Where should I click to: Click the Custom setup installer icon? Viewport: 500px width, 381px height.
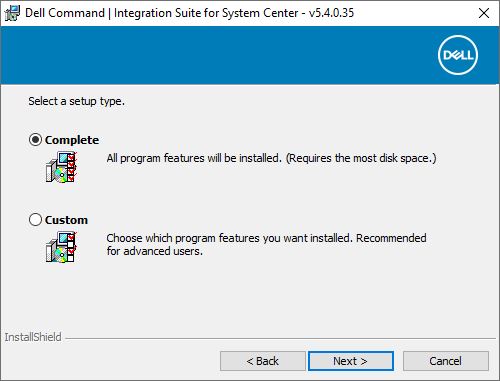62,247
